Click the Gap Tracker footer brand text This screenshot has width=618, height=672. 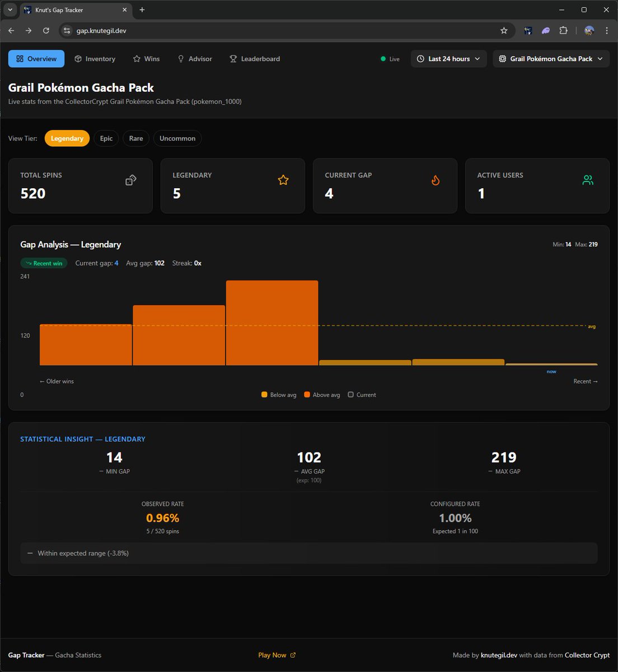pos(26,655)
